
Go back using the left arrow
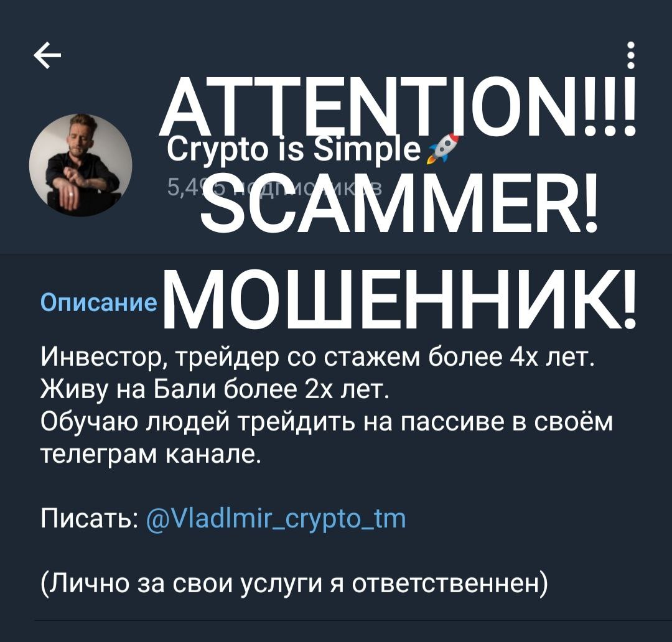pos(47,57)
